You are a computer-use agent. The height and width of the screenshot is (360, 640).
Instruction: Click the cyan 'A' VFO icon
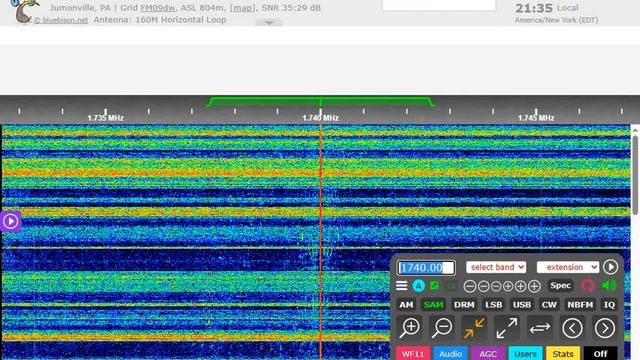click(x=418, y=286)
